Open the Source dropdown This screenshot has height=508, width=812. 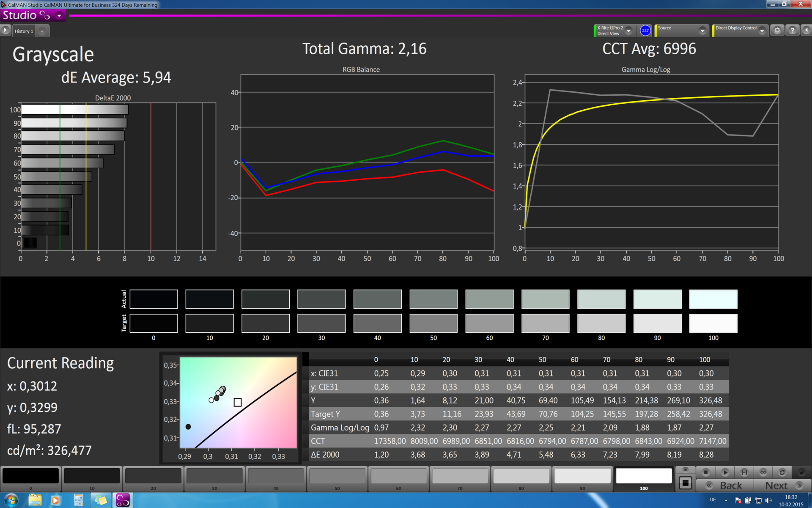coord(702,30)
